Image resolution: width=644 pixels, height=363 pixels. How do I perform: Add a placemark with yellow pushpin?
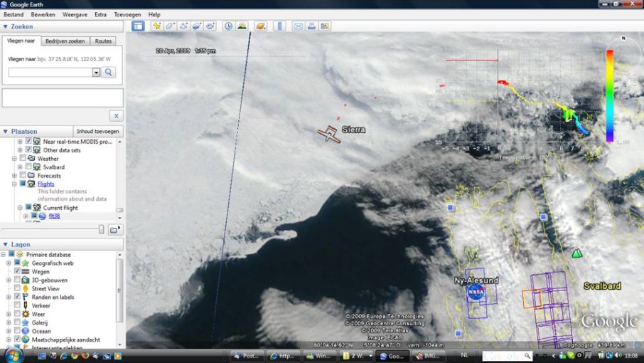click(x=157, y=26)
